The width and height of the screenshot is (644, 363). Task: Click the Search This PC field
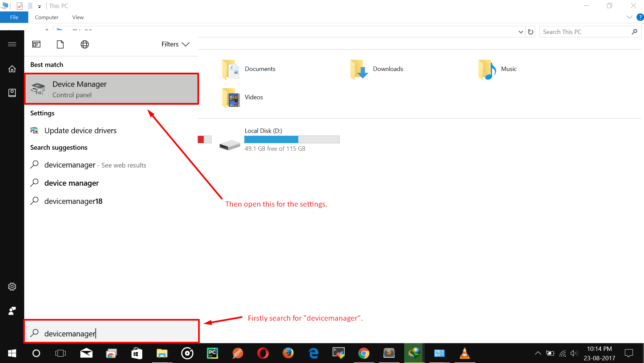point(585,32)
